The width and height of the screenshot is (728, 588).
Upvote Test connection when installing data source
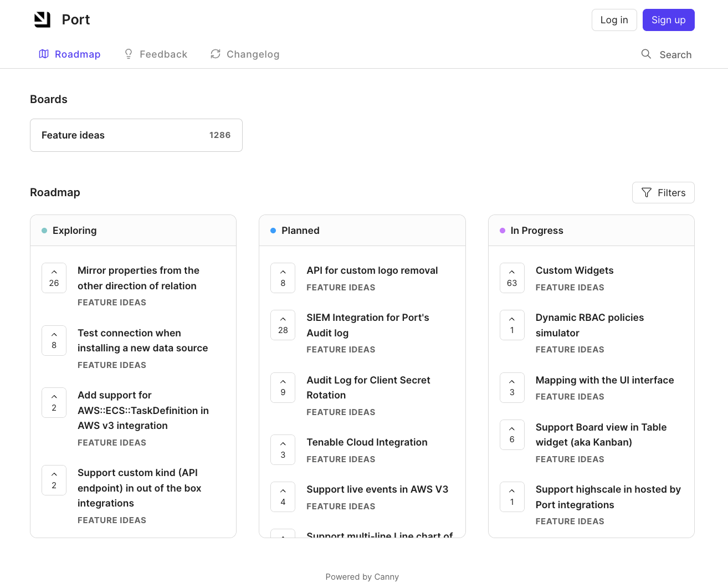click(x=54, y=340)
